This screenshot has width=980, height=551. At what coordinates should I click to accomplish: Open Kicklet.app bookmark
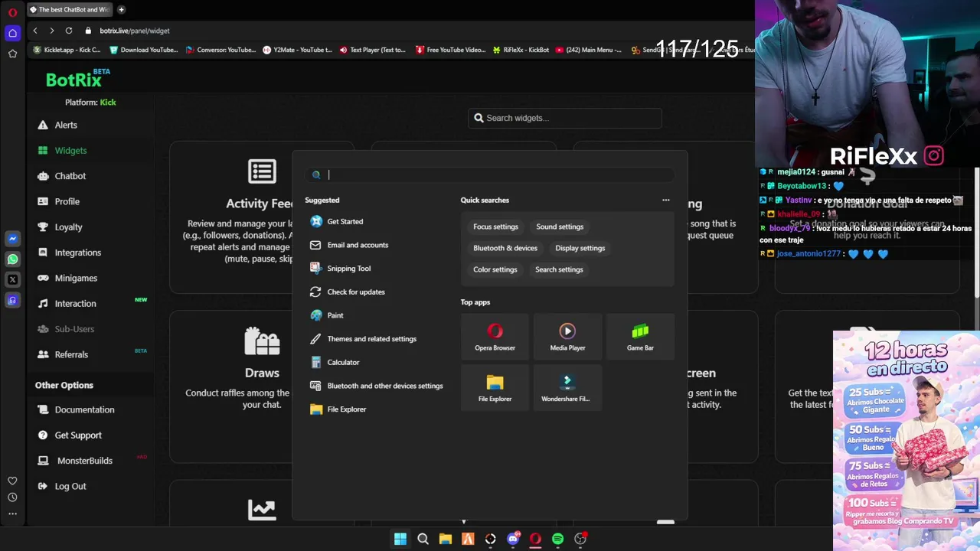coord(67,50)
